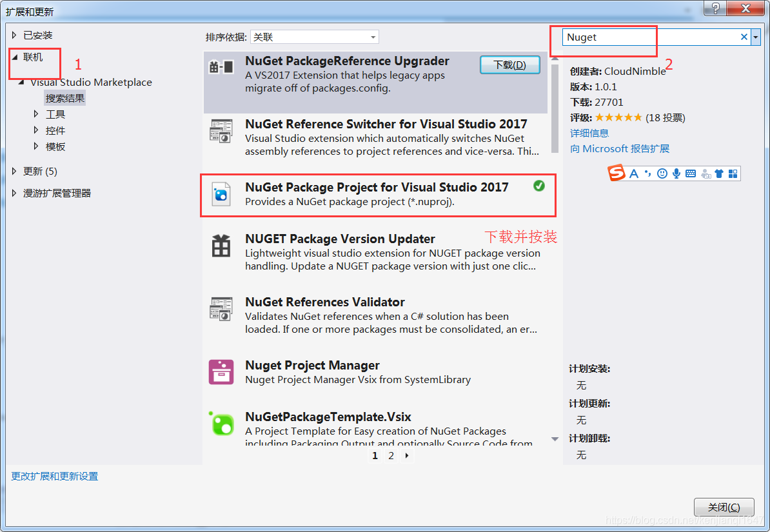
Task: Expand the 更新 (5) node
Action: click(14, 171)
